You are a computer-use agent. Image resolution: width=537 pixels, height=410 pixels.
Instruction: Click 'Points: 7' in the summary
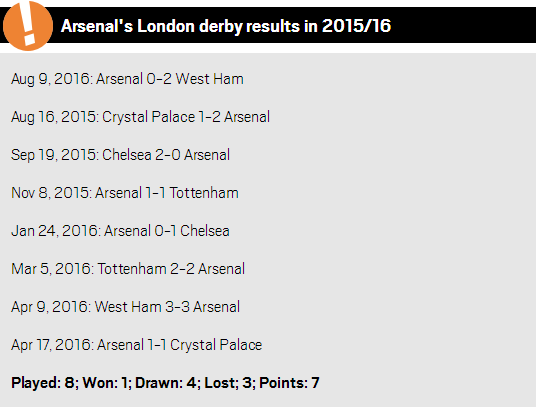pos(289,383)
